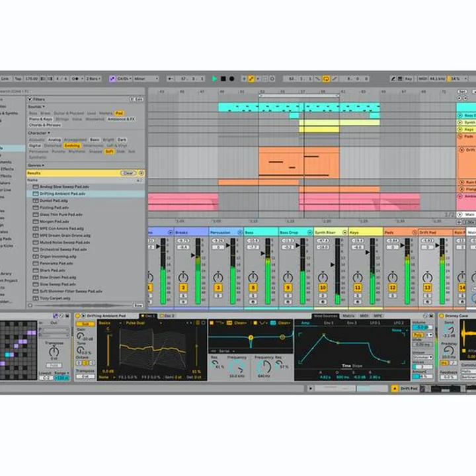Viewport: 476px width, 476px height.
Task: Open the Mod Sources tab
Action: tap(325, 316)
